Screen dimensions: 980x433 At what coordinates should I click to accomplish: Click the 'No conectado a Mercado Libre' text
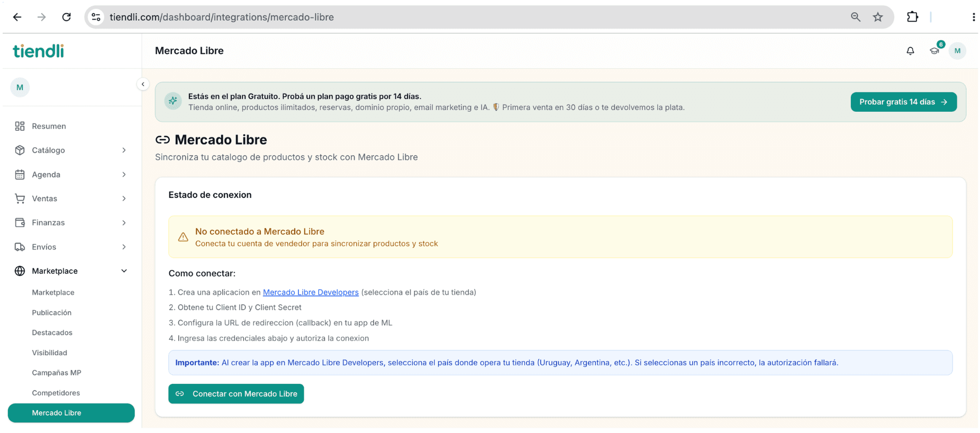[x=260, y=231]
